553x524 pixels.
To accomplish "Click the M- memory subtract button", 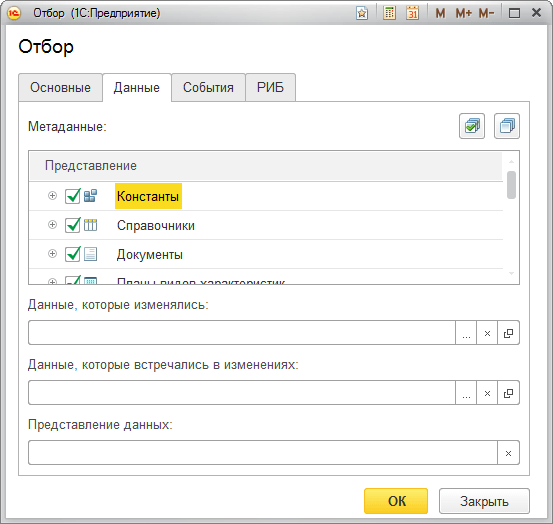I will [x=487, y=13].
